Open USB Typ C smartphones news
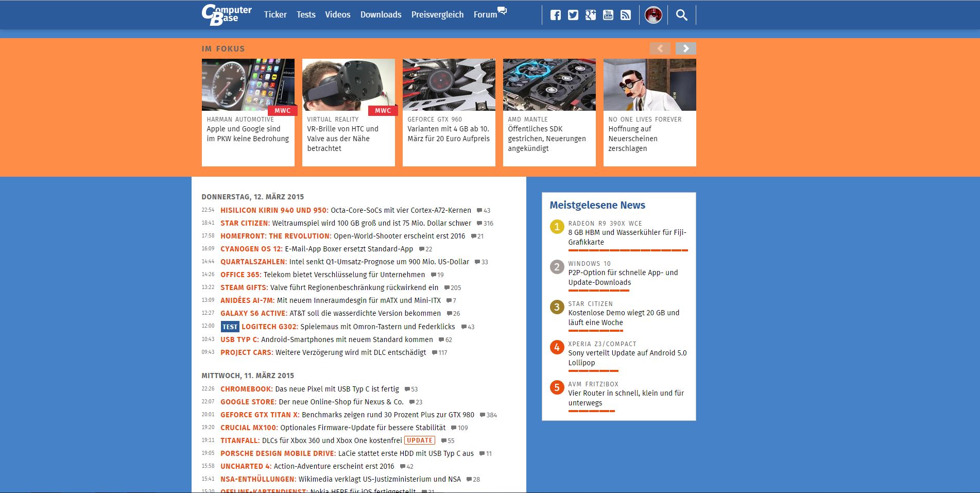This screenshot has width=980, height=493. coord(326,339)
